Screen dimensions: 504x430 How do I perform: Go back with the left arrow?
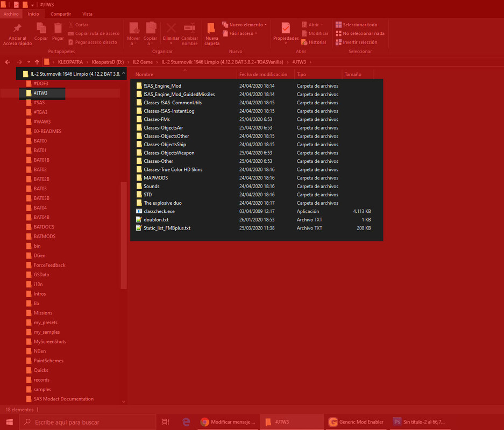coord(8,62)
